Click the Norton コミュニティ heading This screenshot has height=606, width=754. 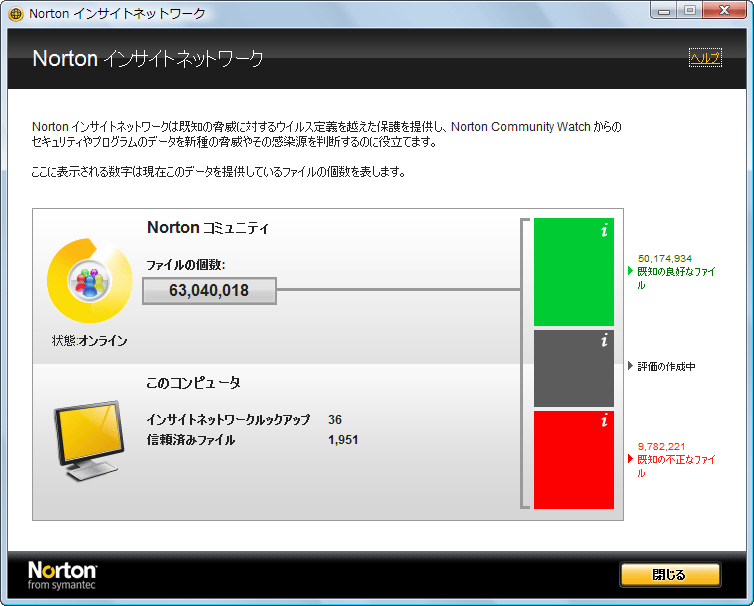208,227
